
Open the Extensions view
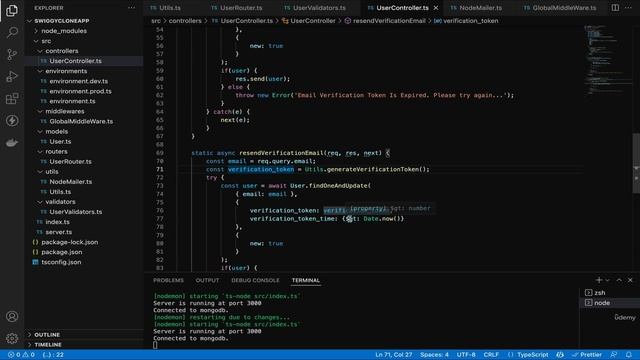(12, 98)
